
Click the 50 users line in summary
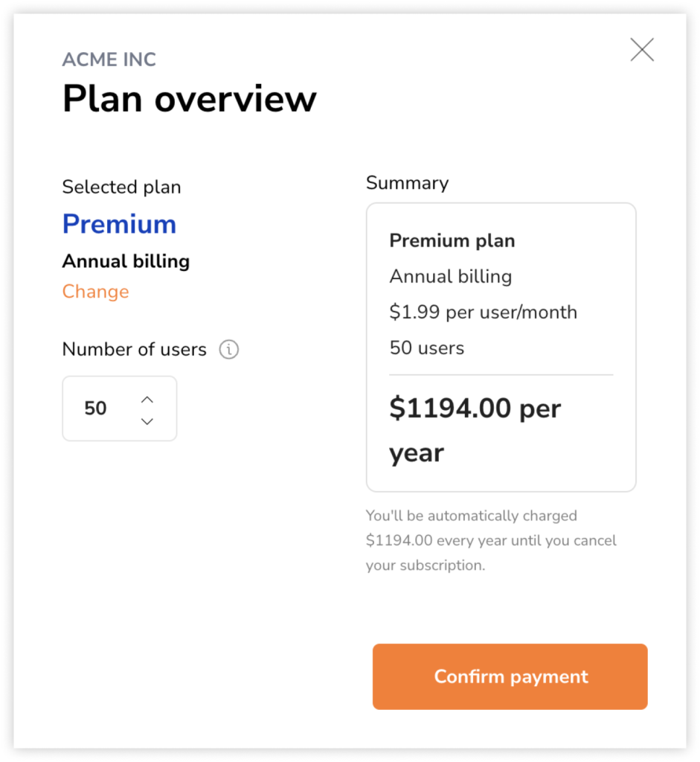tap(427, 348)
